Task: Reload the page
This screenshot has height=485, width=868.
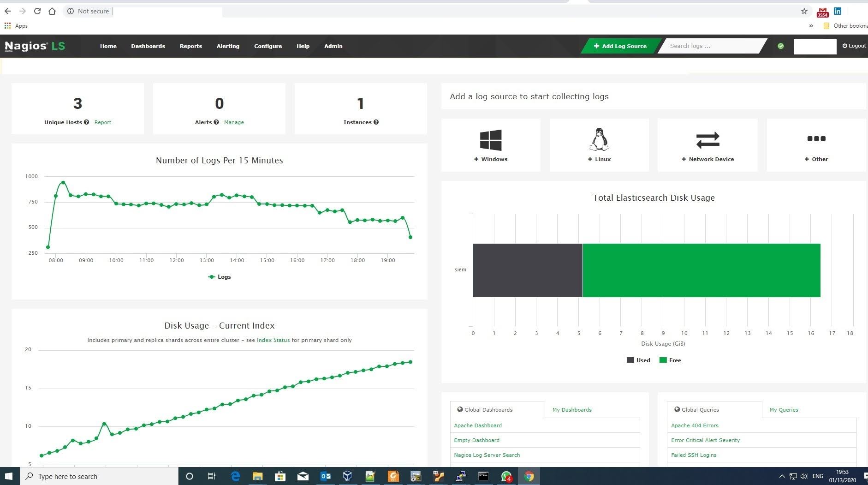Action: click(37, 11)
